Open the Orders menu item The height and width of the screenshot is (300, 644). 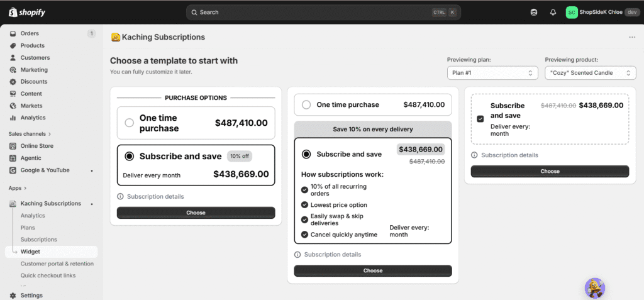point(52,34)
